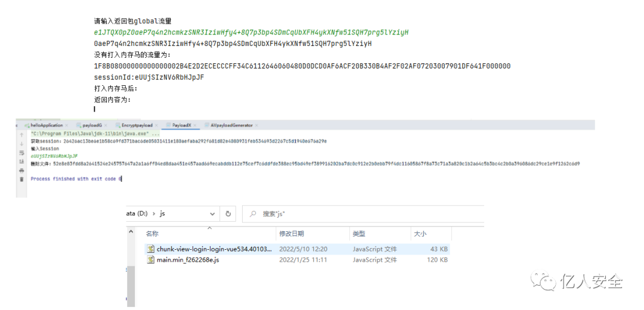
Task: Click the chunk-view-login JavaScript file icon
Action: (151, 249)
